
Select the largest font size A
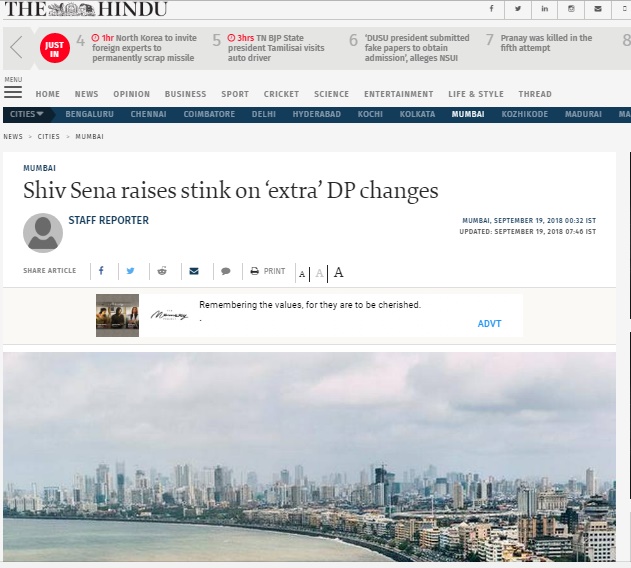338,273
